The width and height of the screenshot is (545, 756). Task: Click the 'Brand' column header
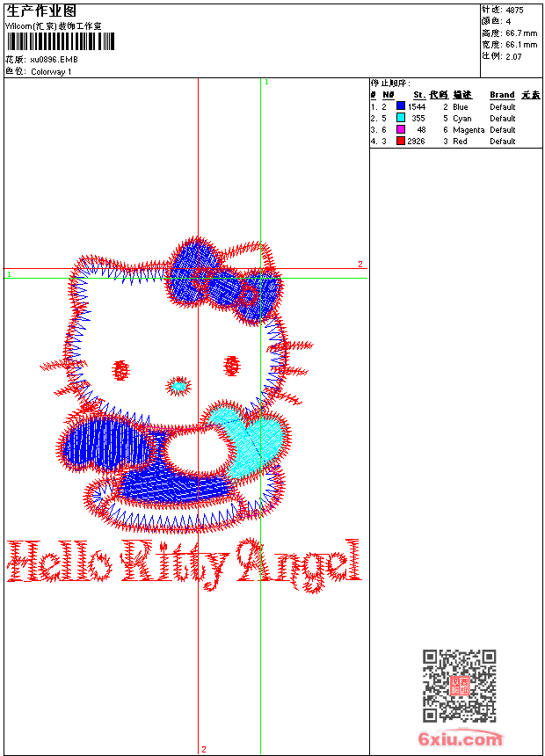[502, 95]
